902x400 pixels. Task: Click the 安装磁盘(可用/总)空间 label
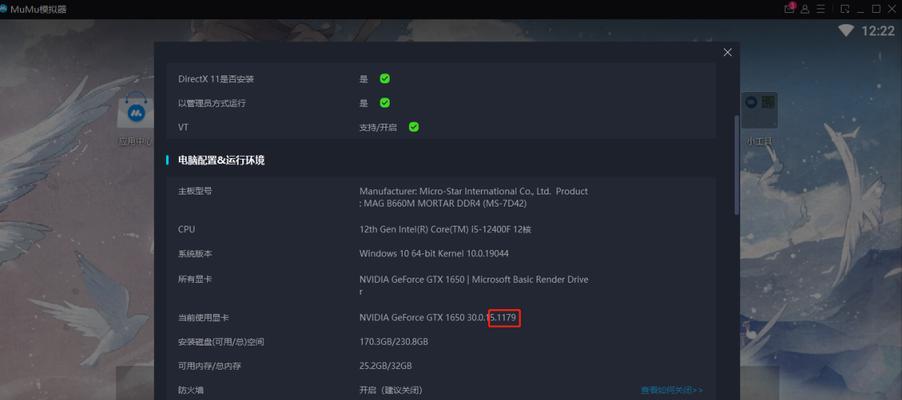pyautogui.click(x=221, y=342)
